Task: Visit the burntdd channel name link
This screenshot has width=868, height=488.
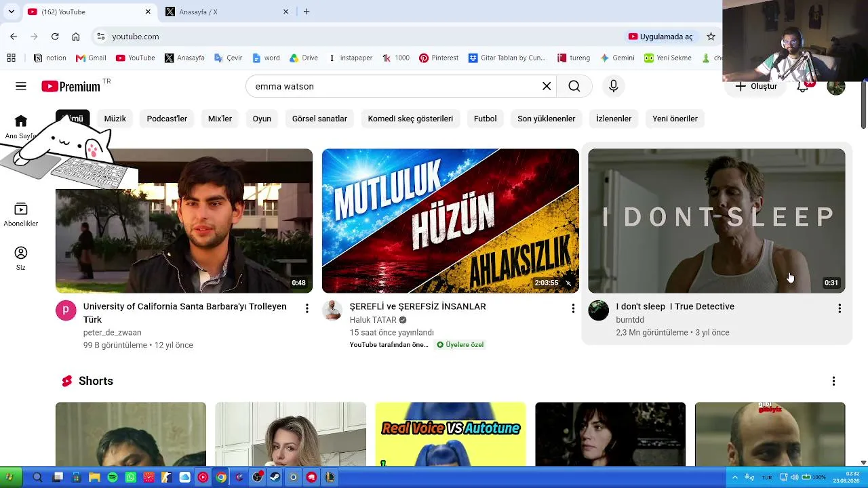Action: (630, 320)
